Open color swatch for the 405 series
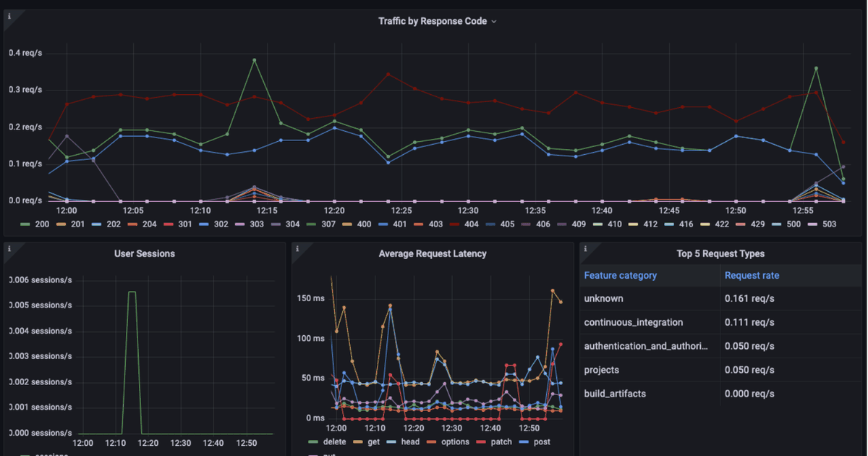868x456 pixels. tap(492, 225)
